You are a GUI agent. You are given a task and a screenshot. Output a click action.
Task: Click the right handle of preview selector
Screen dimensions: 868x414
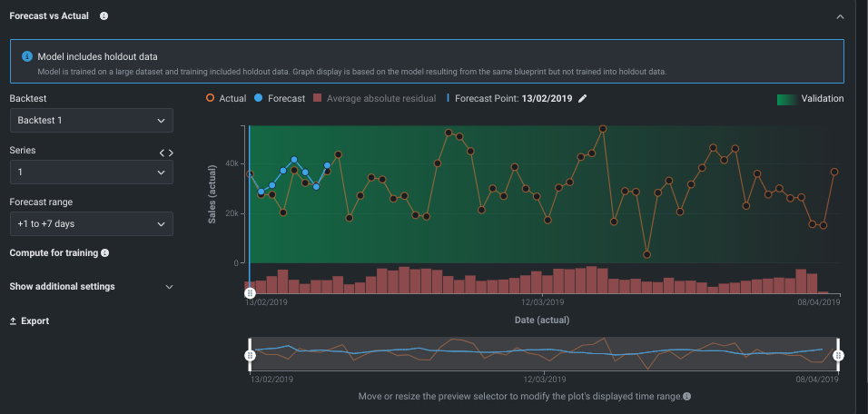[x=838, y=356]
